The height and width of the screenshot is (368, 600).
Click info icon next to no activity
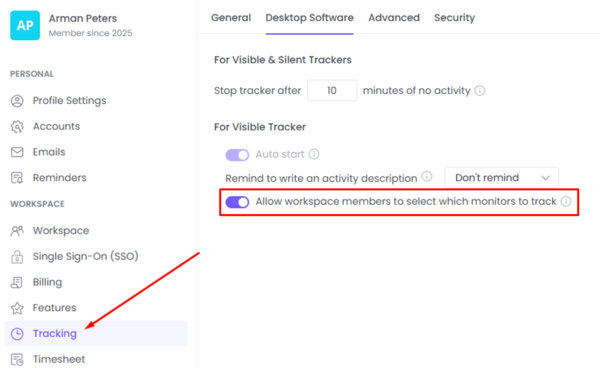click(x=480, y=91)
